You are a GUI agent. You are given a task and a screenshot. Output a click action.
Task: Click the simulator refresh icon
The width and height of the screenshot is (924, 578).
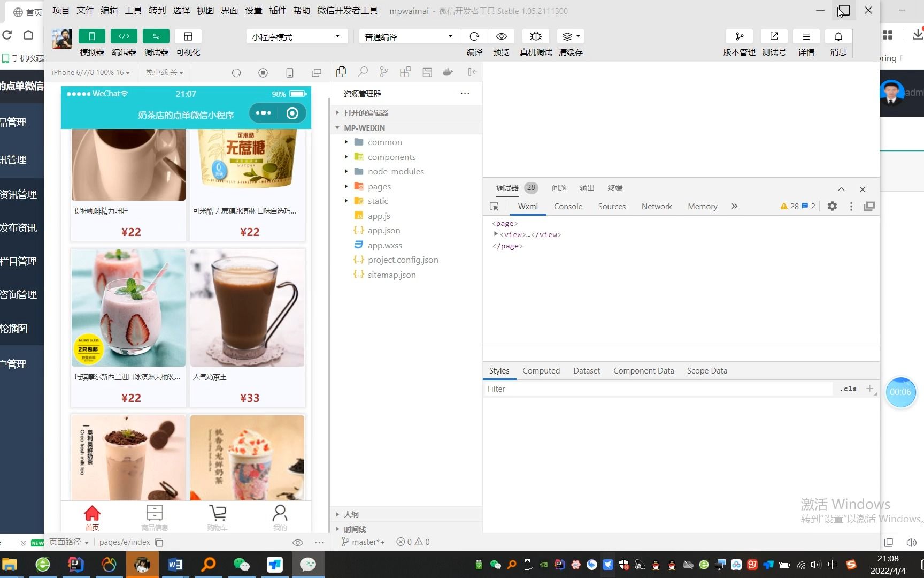point(236,72)
